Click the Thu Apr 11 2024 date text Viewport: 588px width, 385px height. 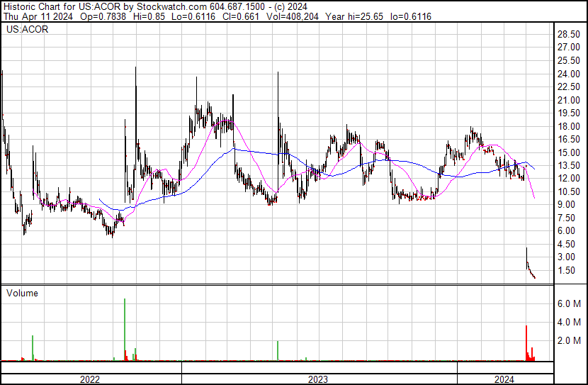[38, 16]
